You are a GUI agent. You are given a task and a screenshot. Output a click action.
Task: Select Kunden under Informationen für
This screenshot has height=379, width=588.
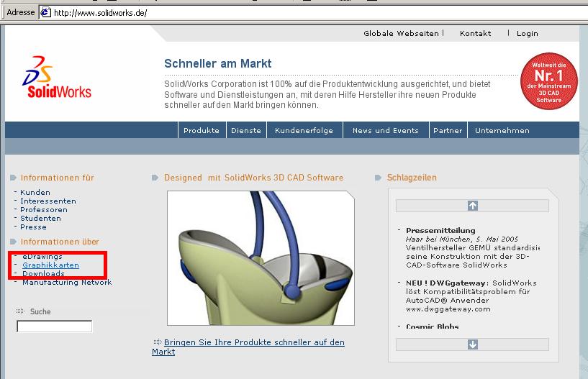(35, 192)
